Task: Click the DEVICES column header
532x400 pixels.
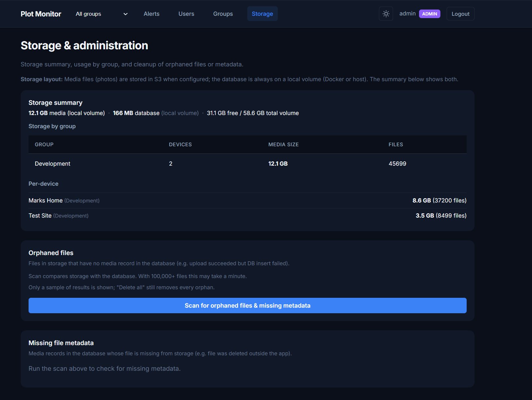Action: click(x=180, y=145)
